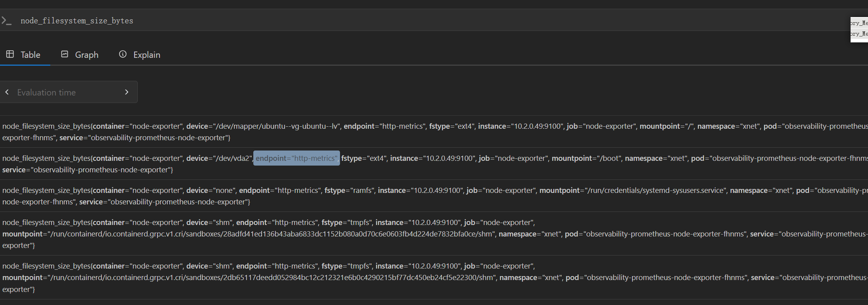This screenshot has width=868, height=305.
Task: Step evaluation time backward with left chevron
Action: pos(7,92)
